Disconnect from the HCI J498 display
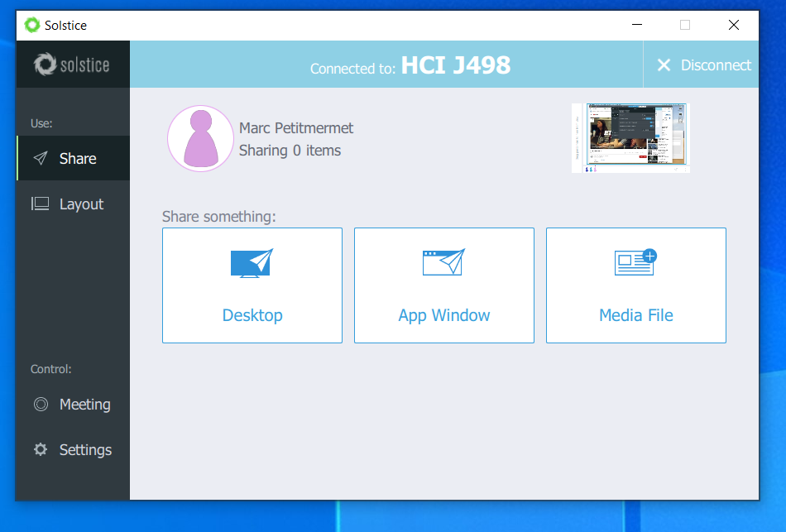 pyautogui.click(x=701, y=65)
